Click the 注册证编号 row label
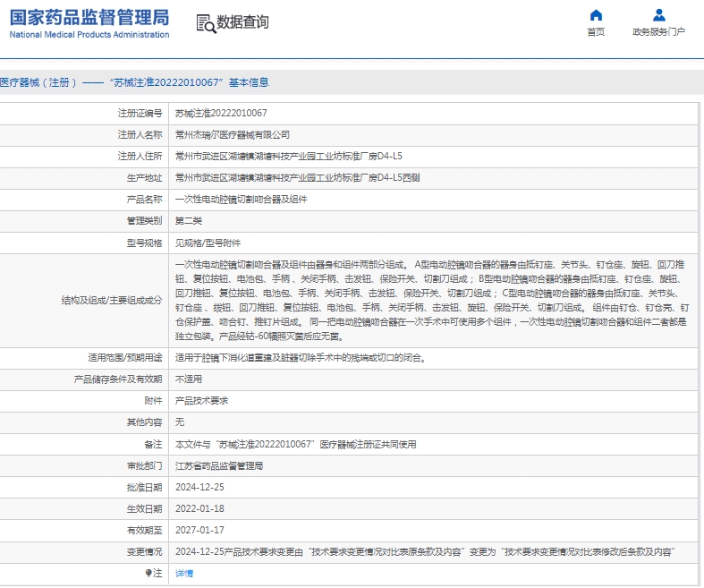 140,113
